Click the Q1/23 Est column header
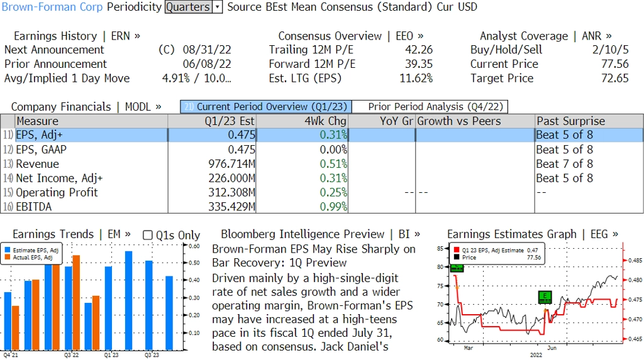 (x=211, y=121)
